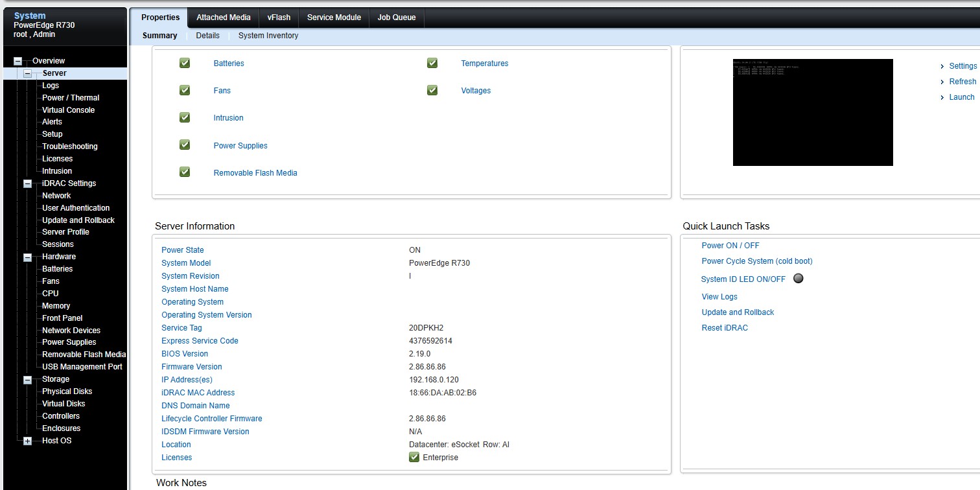Click the Reset iDRAC link
980x490 pixels.
point(724,328)
